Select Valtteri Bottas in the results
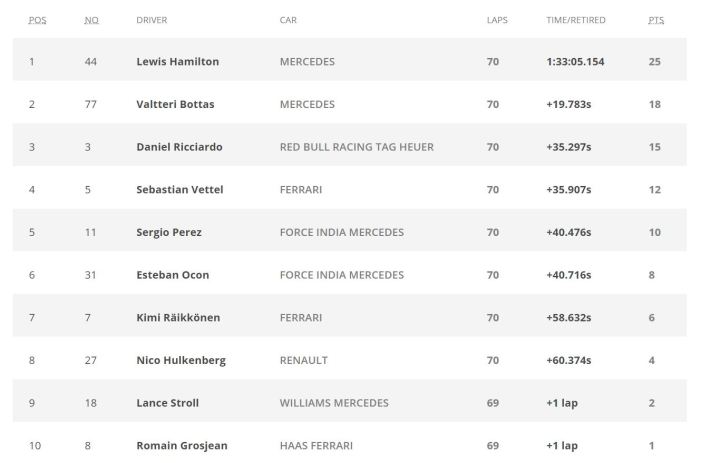Viewport: 701px width, 463px height. pos(175,104)
